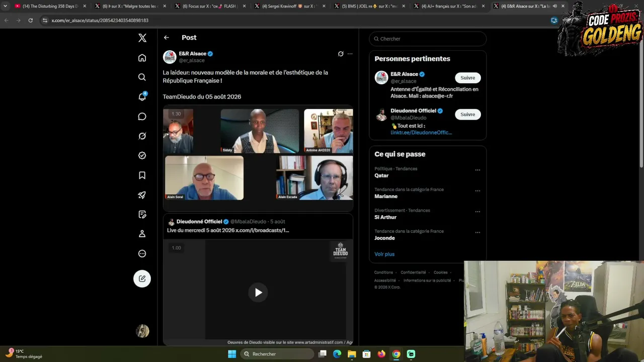Compose a new post with the round button
This screenshot has width=644, height=362.
[142, 279]
